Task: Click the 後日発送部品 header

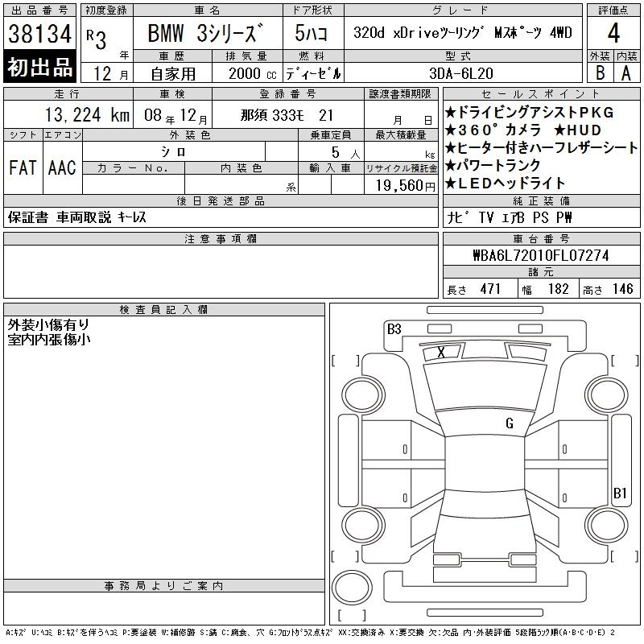Action: coord(221,200)
